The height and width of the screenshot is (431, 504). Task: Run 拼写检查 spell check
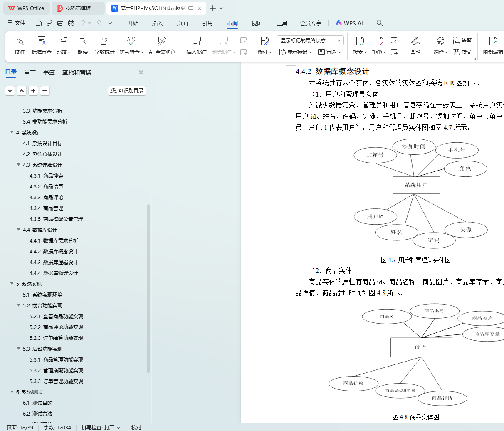coord(131,45)
